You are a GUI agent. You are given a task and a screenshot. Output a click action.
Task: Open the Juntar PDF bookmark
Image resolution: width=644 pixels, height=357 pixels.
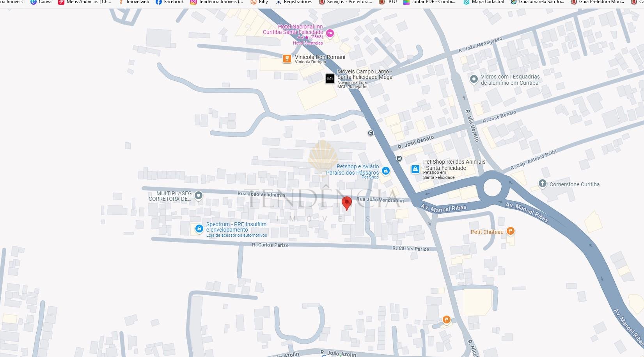429,2
